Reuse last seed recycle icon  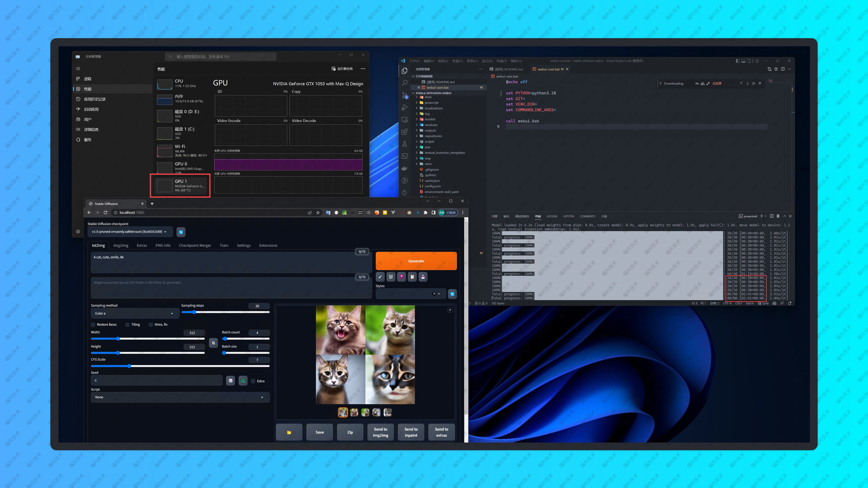pyautogui.click(x=243, y=381)
